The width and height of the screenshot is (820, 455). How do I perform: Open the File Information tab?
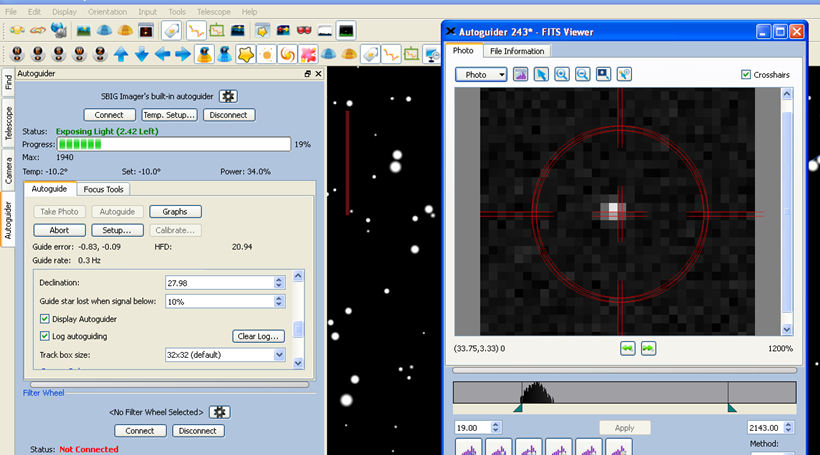pos(516,51)
